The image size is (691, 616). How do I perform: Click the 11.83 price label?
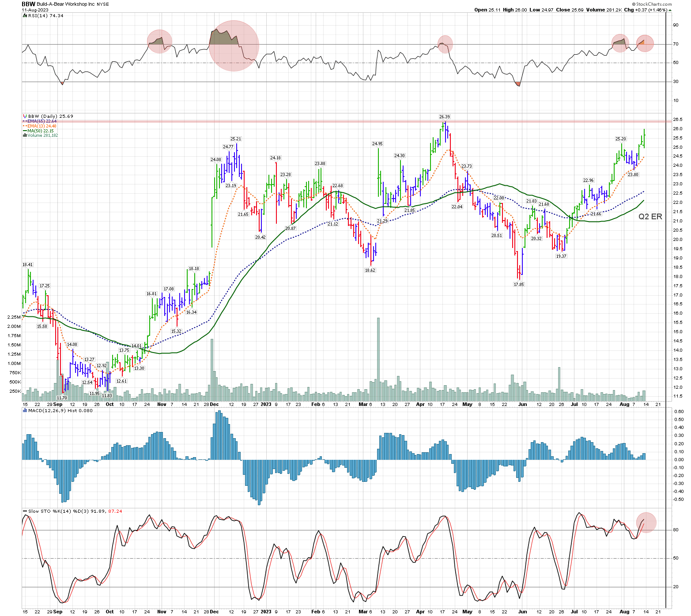(x=107, y=395)
